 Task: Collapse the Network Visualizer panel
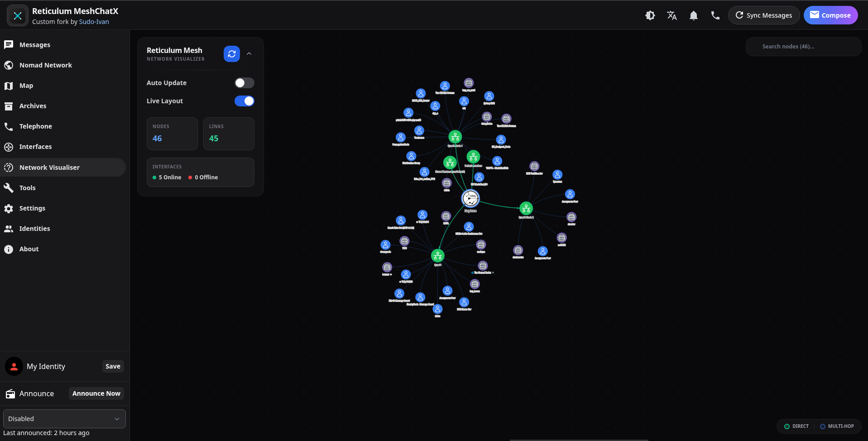click(x=249, y=54)
